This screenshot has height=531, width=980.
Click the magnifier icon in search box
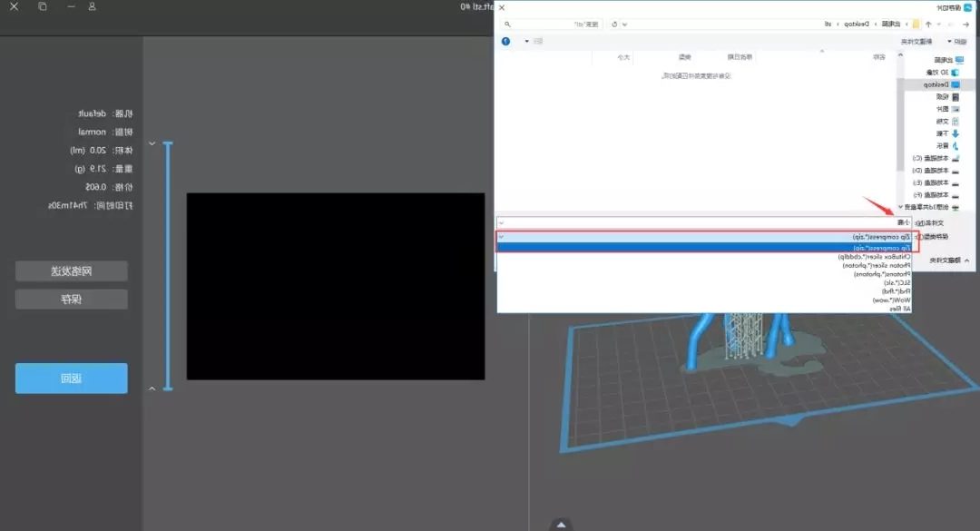pos(507,25)
